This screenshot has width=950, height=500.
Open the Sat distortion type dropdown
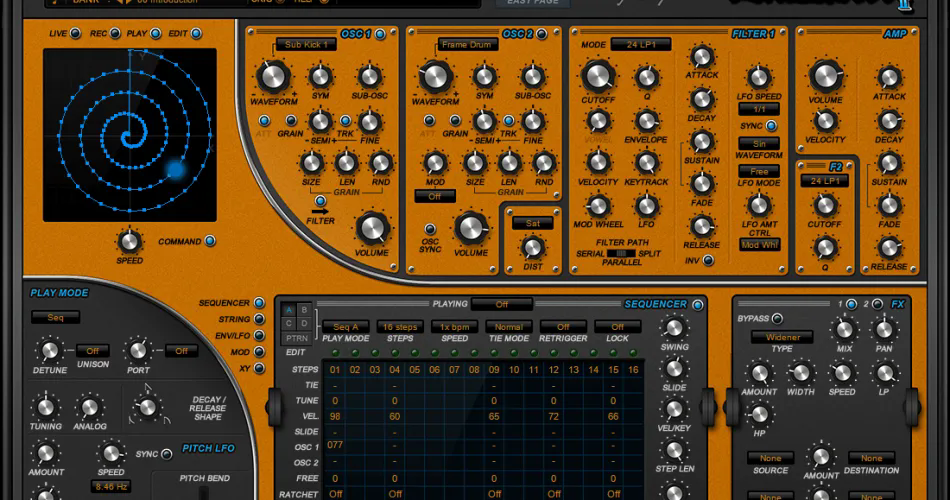(x=533, y=223)
